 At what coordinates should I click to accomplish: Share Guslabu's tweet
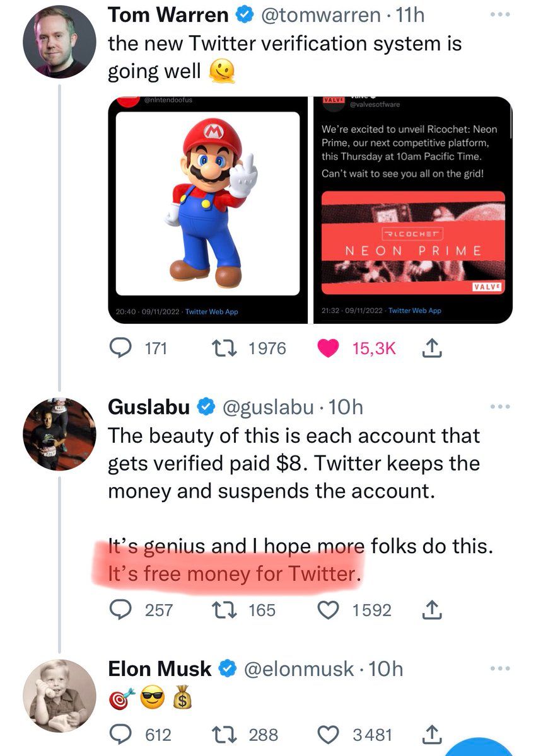pos(432,610)
